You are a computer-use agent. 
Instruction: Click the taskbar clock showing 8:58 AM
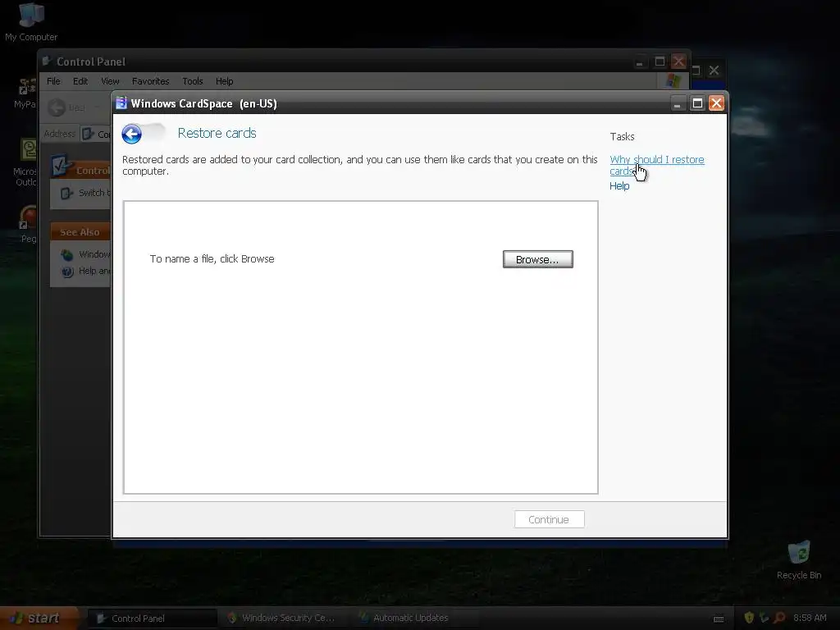(810, 619)
